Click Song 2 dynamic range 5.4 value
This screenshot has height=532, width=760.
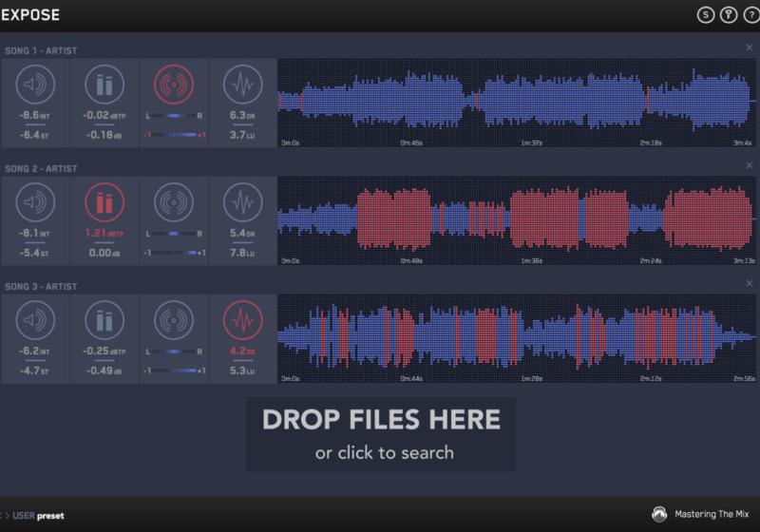point(242,233)
